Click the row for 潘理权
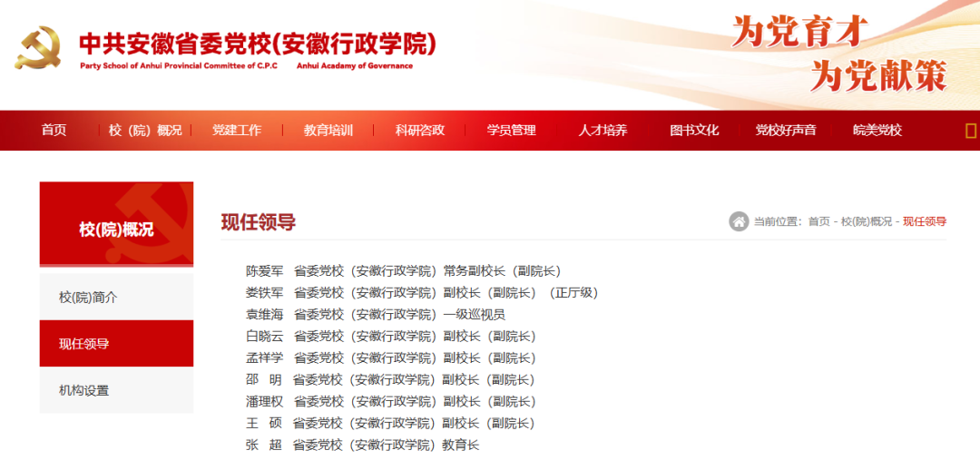 tap(390, 401)
